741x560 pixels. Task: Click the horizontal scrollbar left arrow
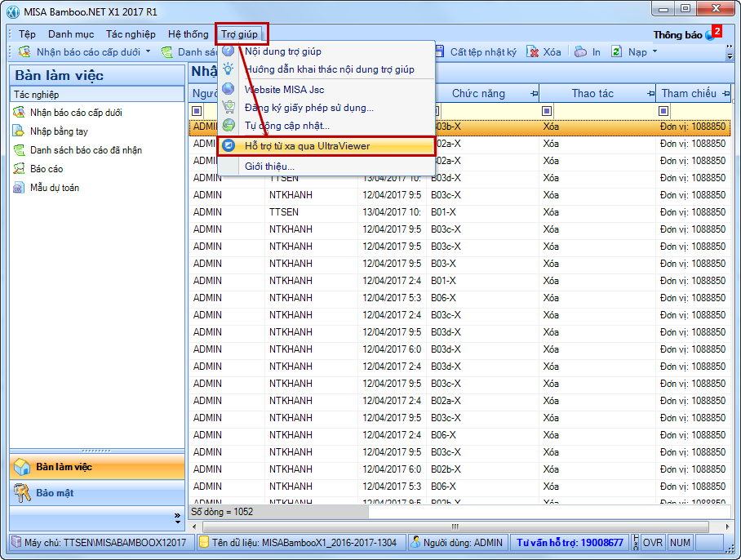194,527
